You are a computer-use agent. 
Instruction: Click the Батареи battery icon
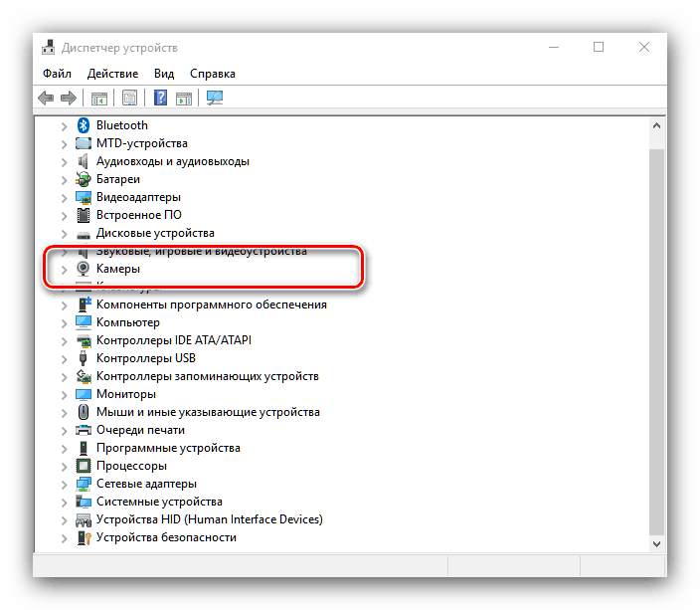coord(84,179)
